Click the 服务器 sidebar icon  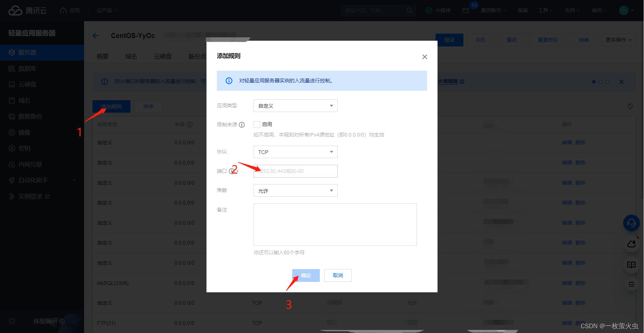tap(12, 52)
